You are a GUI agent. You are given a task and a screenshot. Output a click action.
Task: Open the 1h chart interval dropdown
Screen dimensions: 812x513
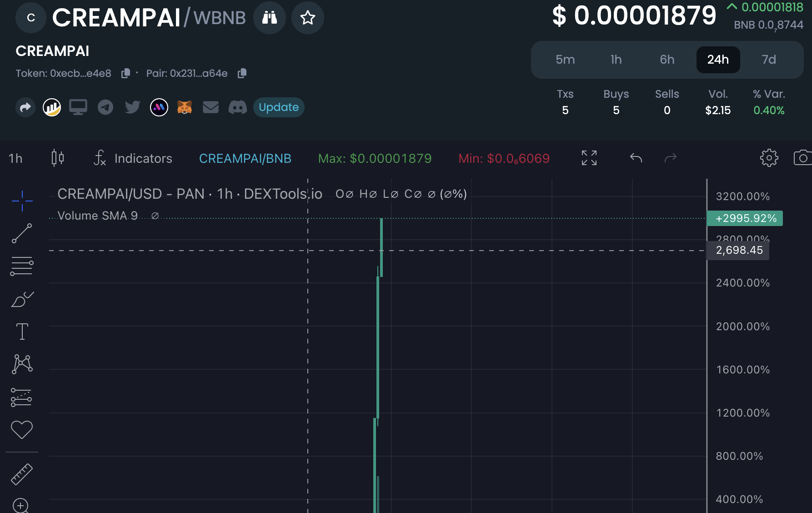(x=15, y=158)
